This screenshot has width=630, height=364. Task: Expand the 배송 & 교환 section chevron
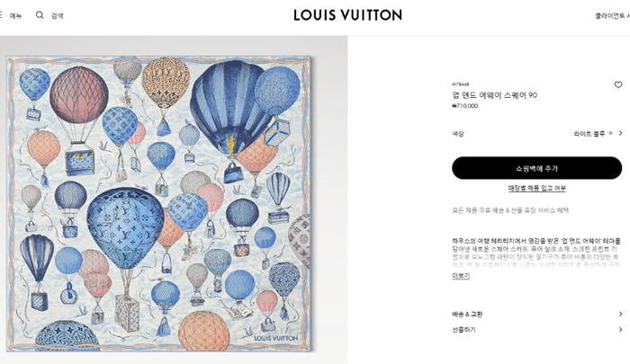620,314
